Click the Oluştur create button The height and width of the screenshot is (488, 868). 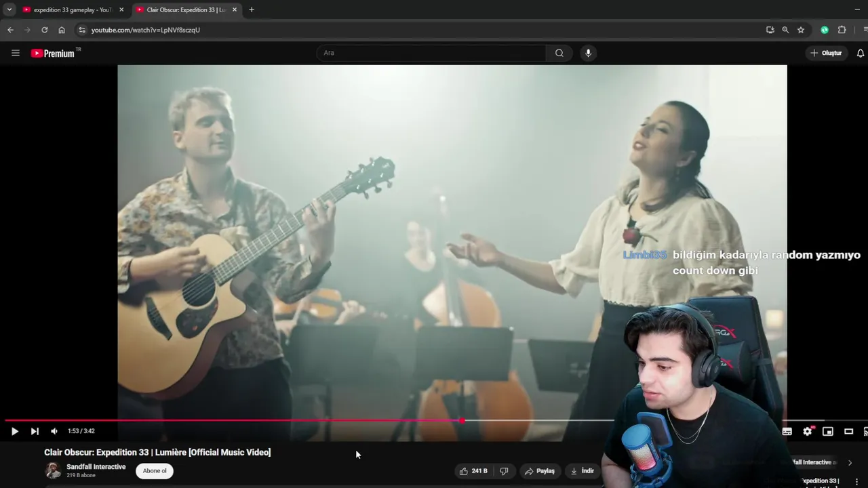click(x=826, y=53)
